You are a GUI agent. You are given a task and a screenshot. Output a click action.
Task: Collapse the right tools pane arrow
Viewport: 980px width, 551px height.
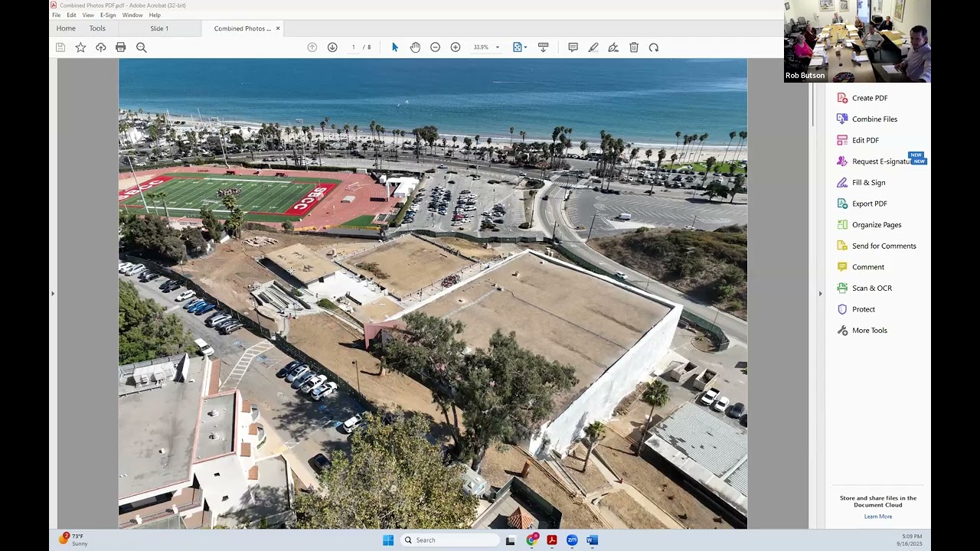pyautogui.click(x=820, y=293)
